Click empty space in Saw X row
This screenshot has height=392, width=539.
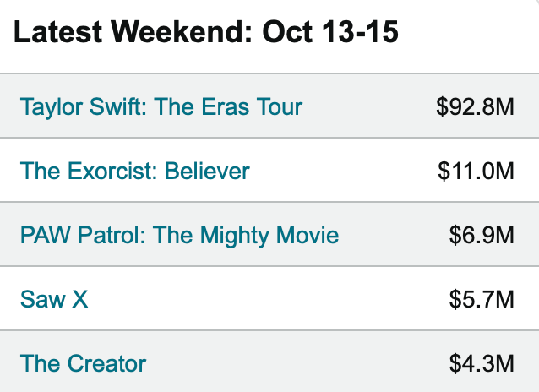coord(268,299)
